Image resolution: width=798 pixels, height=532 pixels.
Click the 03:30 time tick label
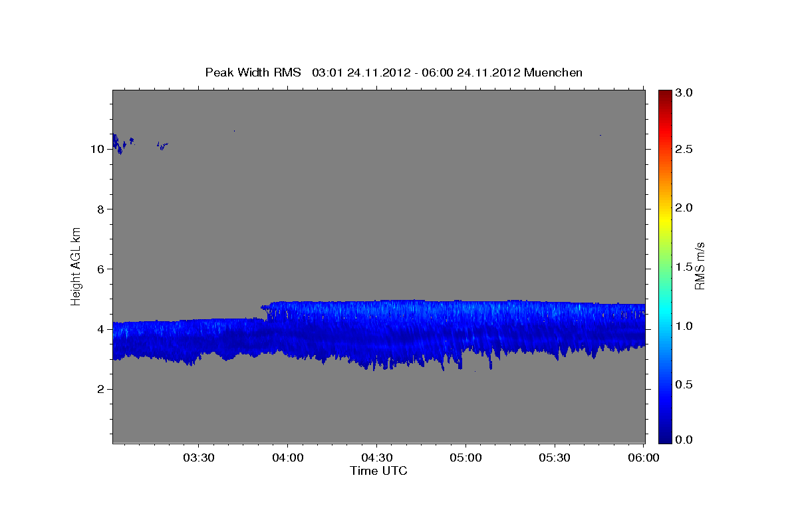click(x=198, y=458)
